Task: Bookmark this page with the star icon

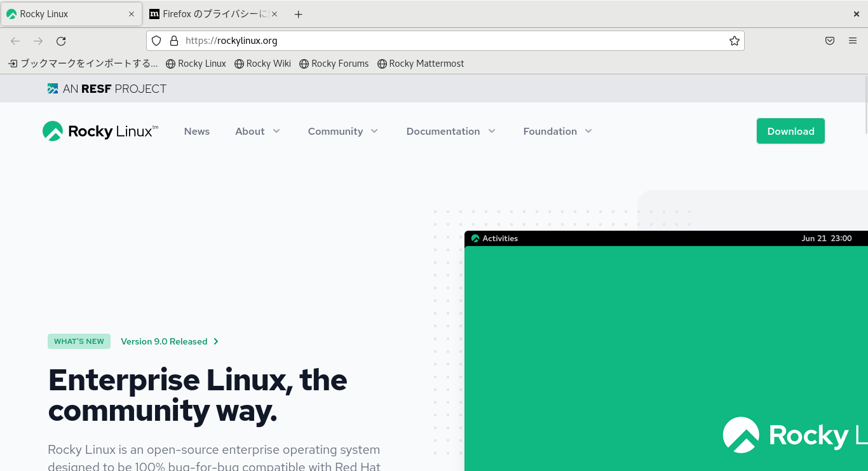Action: point(735,41)
